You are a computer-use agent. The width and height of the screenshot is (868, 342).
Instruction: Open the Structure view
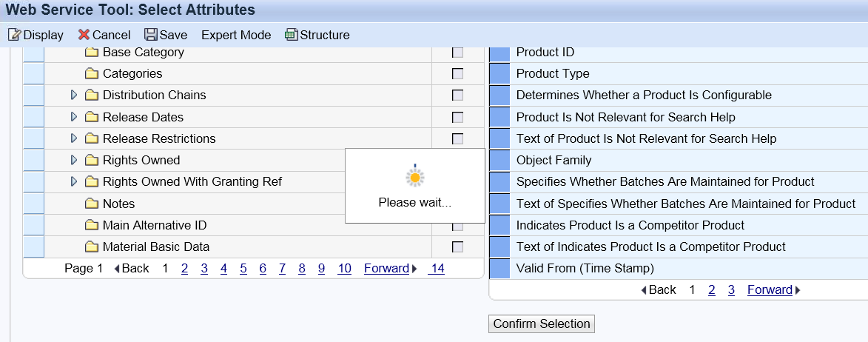coord(317,35)
